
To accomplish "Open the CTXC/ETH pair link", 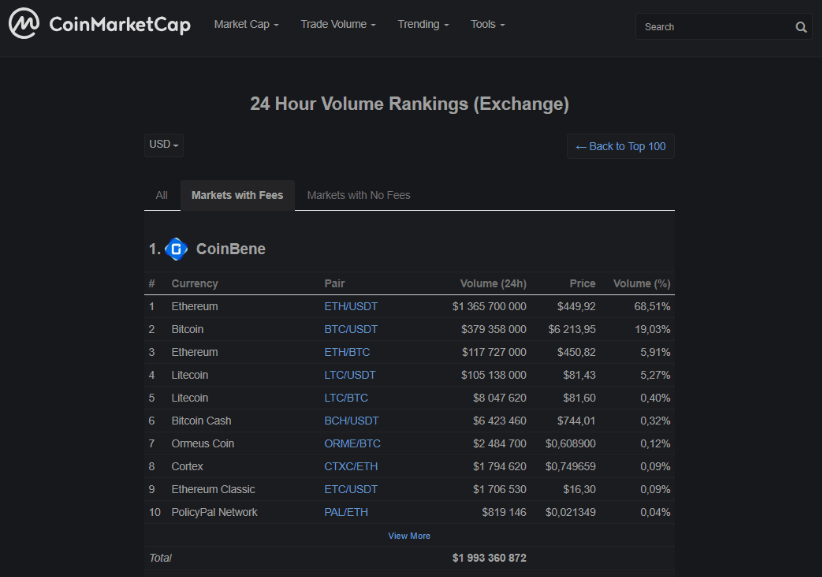I will point(351,466).
